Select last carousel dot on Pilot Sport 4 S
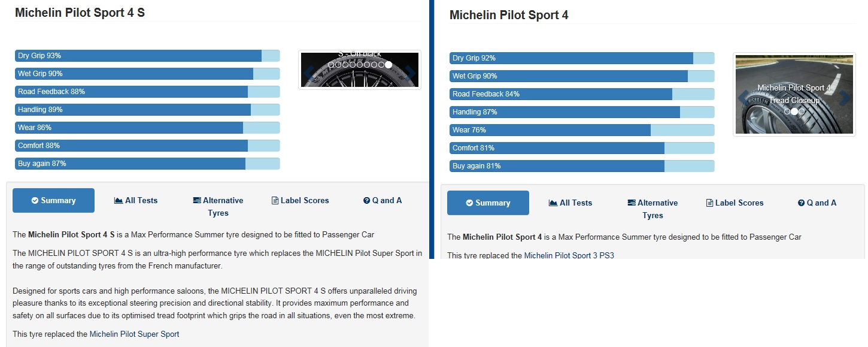The width and height of the screenshot is (868, 347). (389, 65)
